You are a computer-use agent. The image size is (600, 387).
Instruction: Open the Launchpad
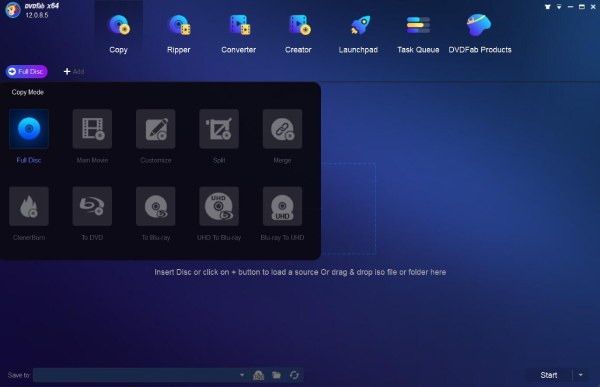pyautogui.click(x=358, y=34)
